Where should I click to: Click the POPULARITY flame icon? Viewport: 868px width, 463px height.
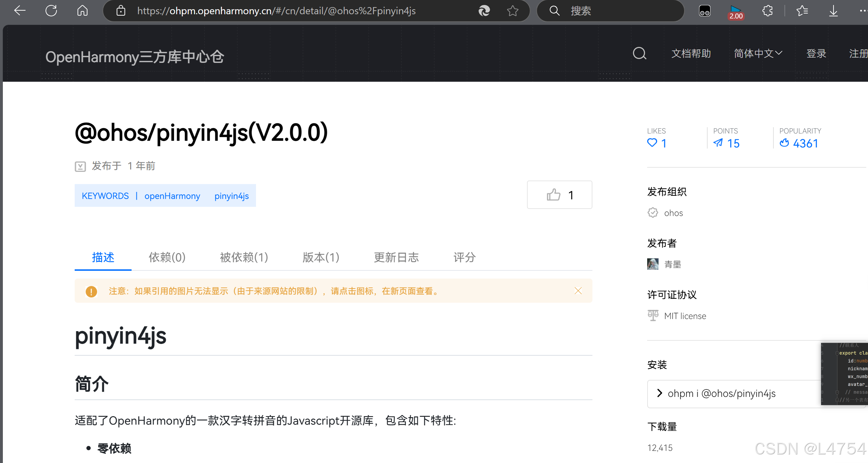tap(784, 143)
